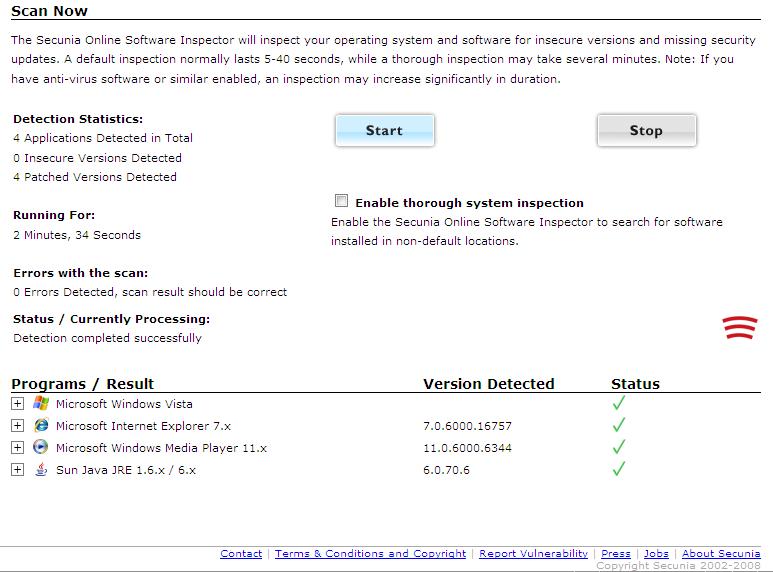Viewport: 773px width, 572px height.
Task: Expand the Microsoft Windows Vista row
Action: pyautogui.click(x=17, y=404)
